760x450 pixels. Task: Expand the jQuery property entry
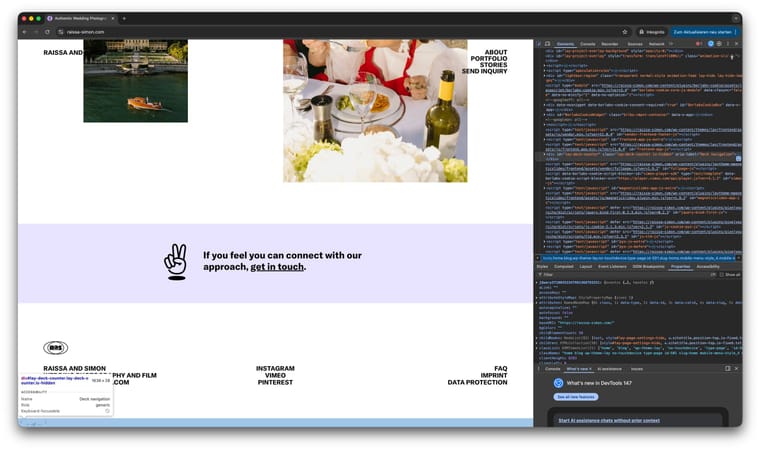pyautogui.click(x=537, y=282)
